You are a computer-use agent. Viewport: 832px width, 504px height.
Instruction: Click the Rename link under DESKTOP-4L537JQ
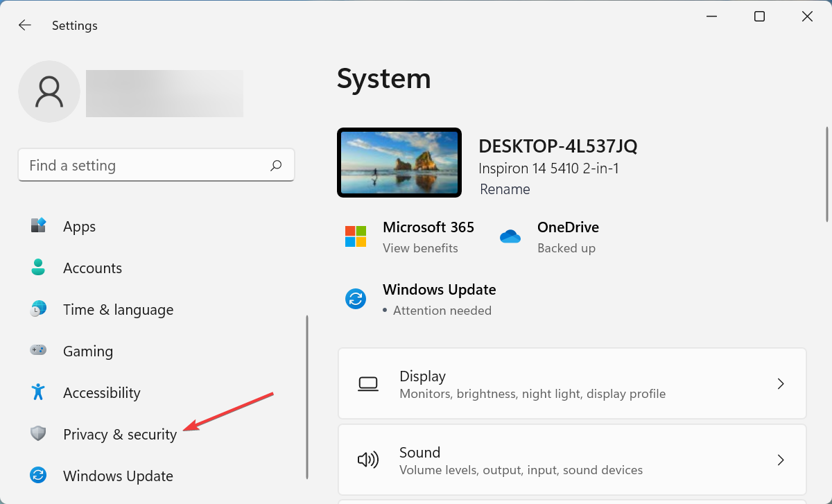(x=505, y=189)
